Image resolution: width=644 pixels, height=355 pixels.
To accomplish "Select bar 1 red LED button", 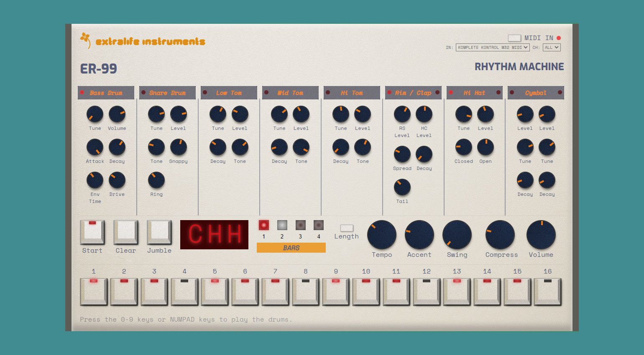I will click(x=263, y=226).
